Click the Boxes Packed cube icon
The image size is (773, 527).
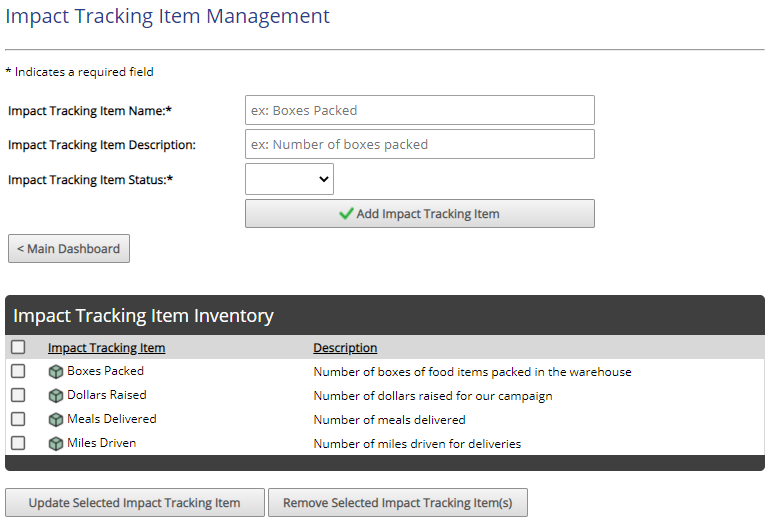pos(56,371)
